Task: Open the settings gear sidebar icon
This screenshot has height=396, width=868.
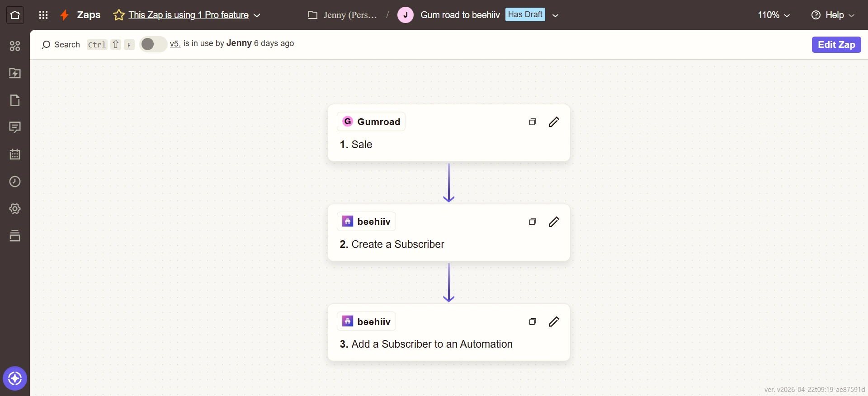Action: click(15, 209)
